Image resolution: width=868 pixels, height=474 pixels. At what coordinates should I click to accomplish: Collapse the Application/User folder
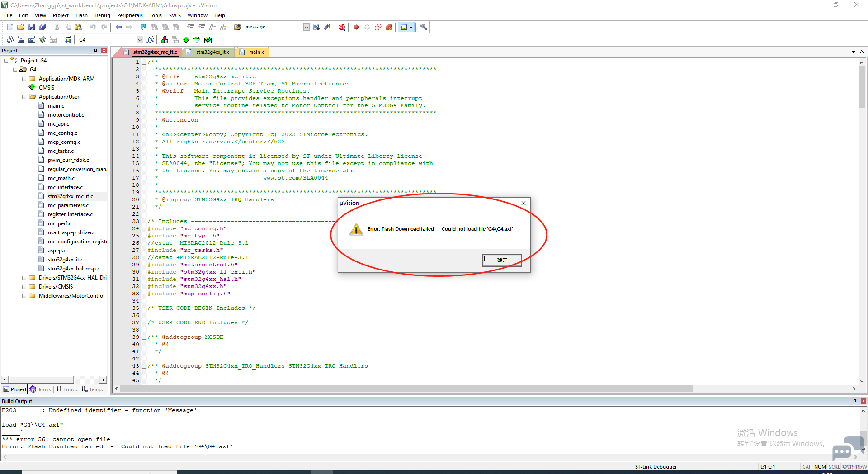(x=24, y=97)
